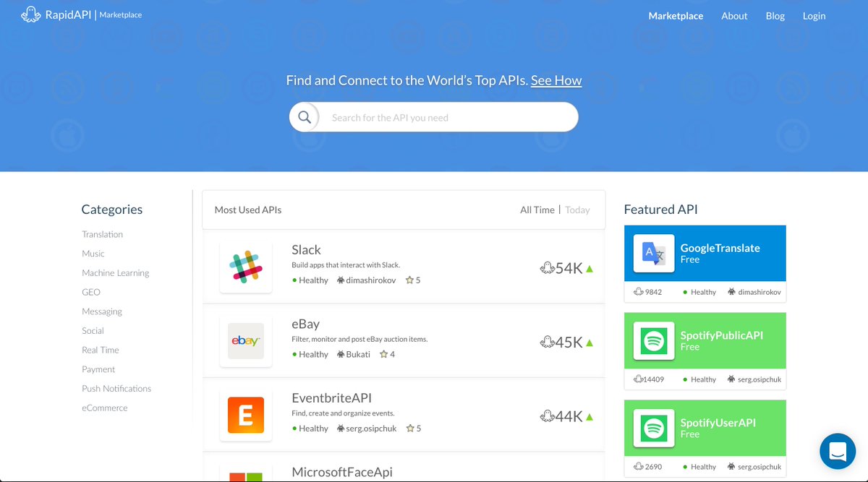Open the eBay API title
The image size is (868, 482).
[305, 324]
